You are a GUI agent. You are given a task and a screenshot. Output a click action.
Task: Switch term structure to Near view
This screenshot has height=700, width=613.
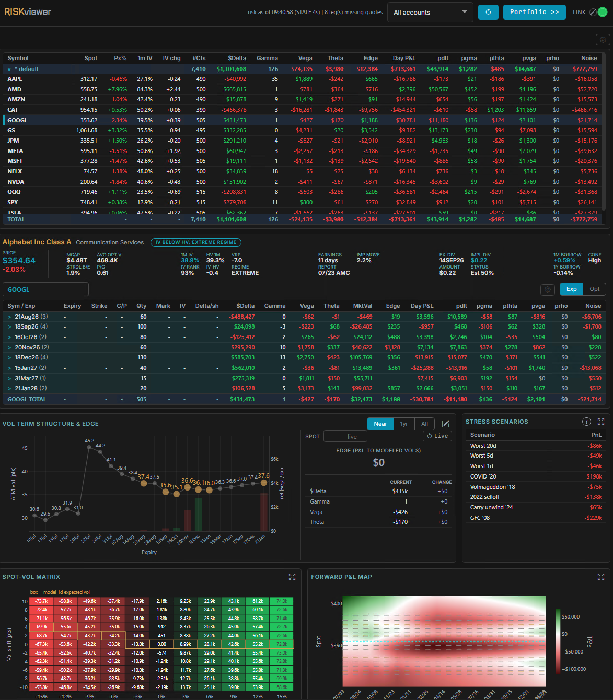380,424
